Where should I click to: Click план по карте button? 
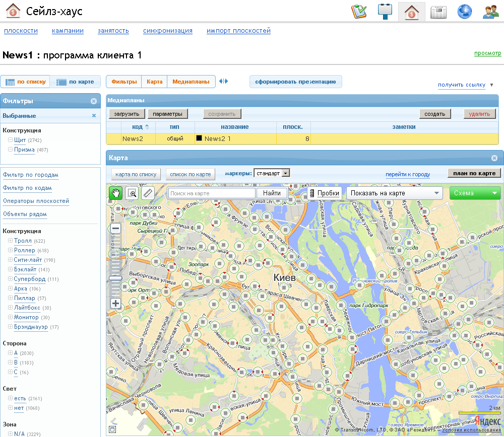[x=474, y=173]
